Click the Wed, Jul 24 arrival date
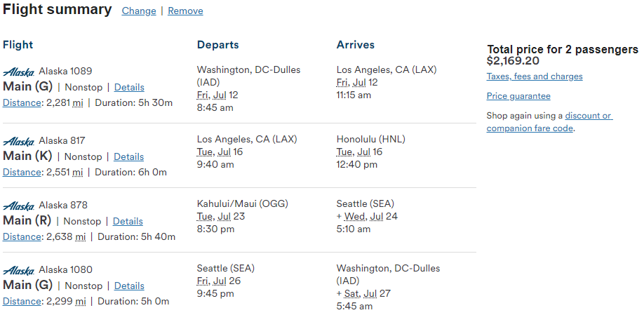The height and width of the screenshot is (315, 644). 371,216
